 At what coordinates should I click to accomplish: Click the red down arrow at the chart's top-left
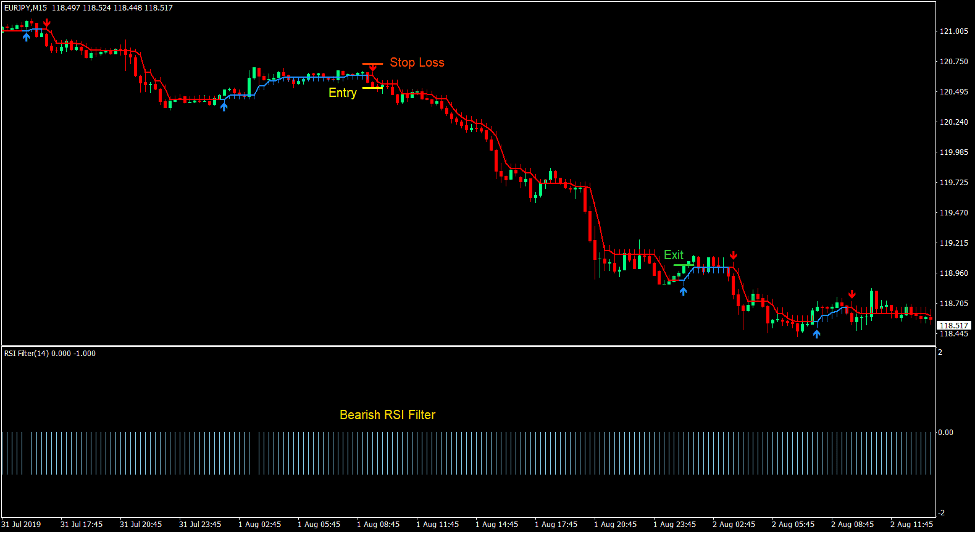[47, 24]
